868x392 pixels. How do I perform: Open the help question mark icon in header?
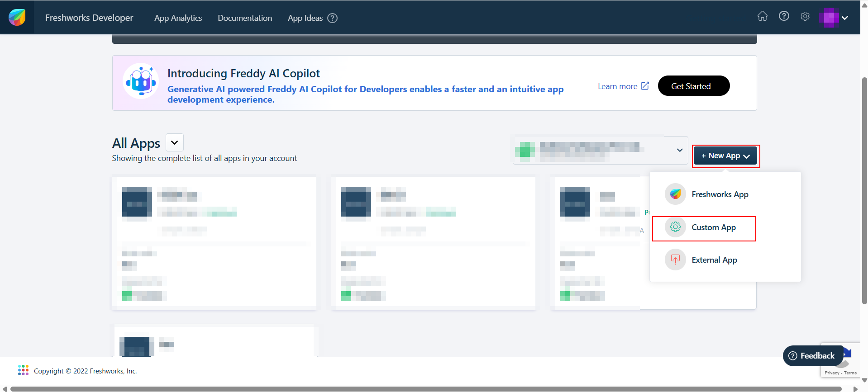coord(784,16)
